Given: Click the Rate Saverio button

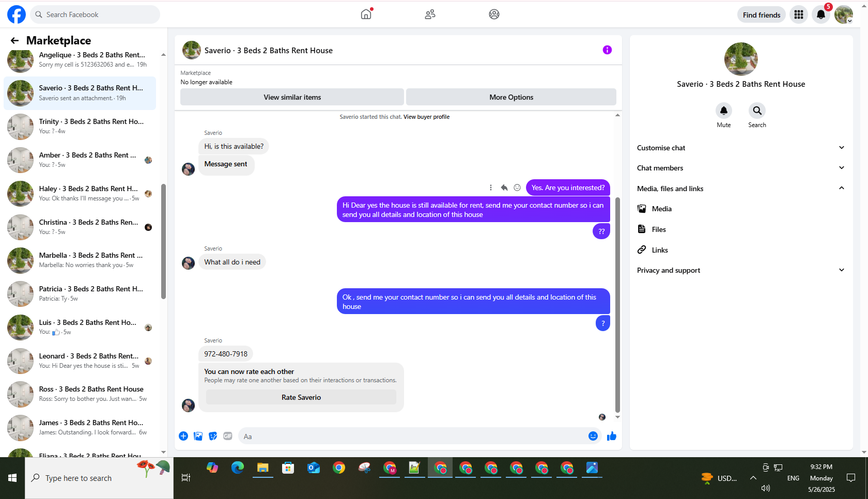Looking at the screenshot, I should (301, 397).
